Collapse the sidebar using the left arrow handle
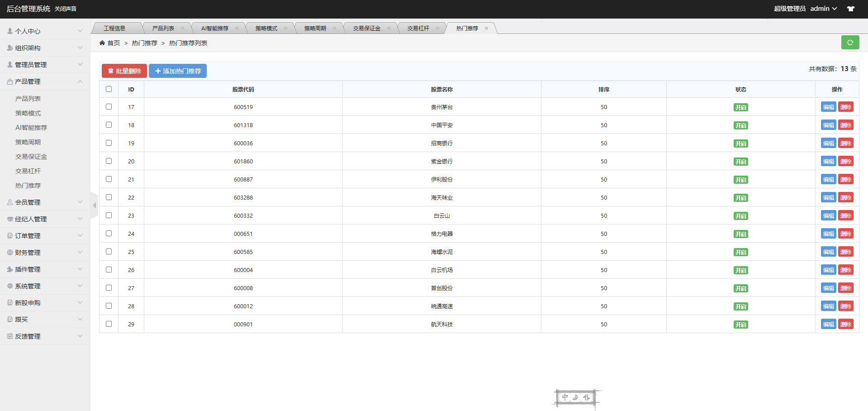 [x=94, y=205]
